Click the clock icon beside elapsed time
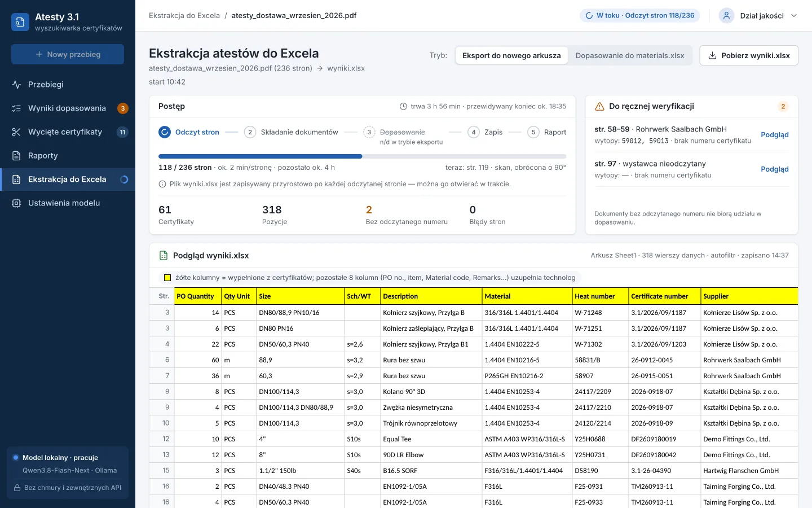Image resolution: width=812 pixels, height=508 pixels. (x=403, y=107)
